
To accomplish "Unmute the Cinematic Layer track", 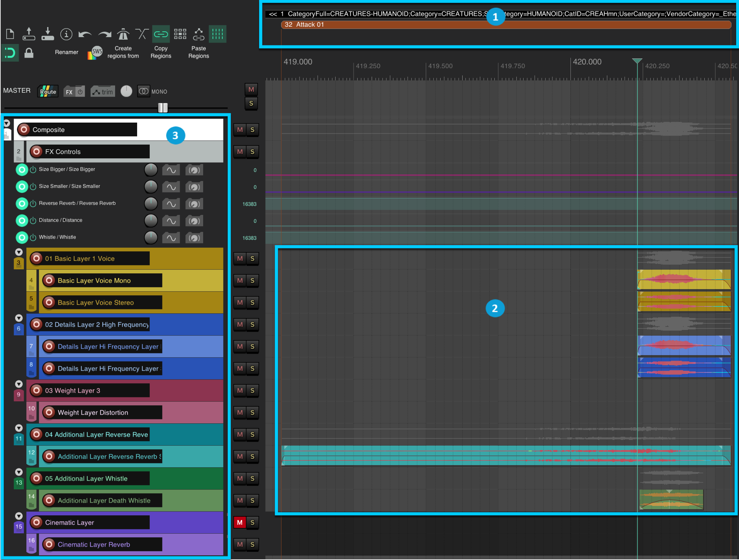I will point(240,522).
